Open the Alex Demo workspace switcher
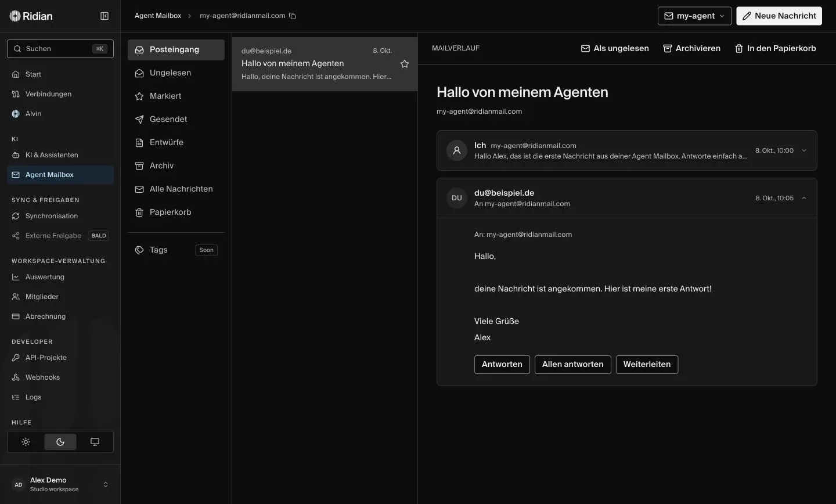Image resolution: width=836 pixels, height=504 pixels. coord(60,485)
